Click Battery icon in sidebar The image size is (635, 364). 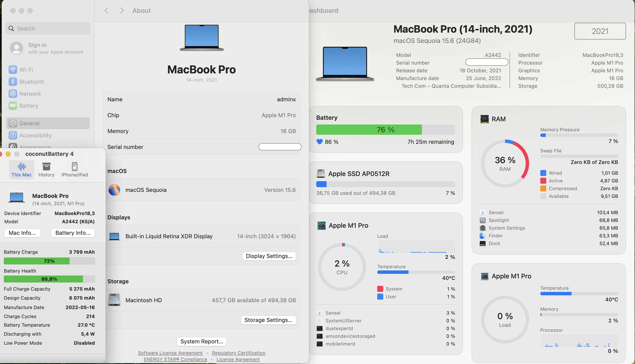(13, 106)
